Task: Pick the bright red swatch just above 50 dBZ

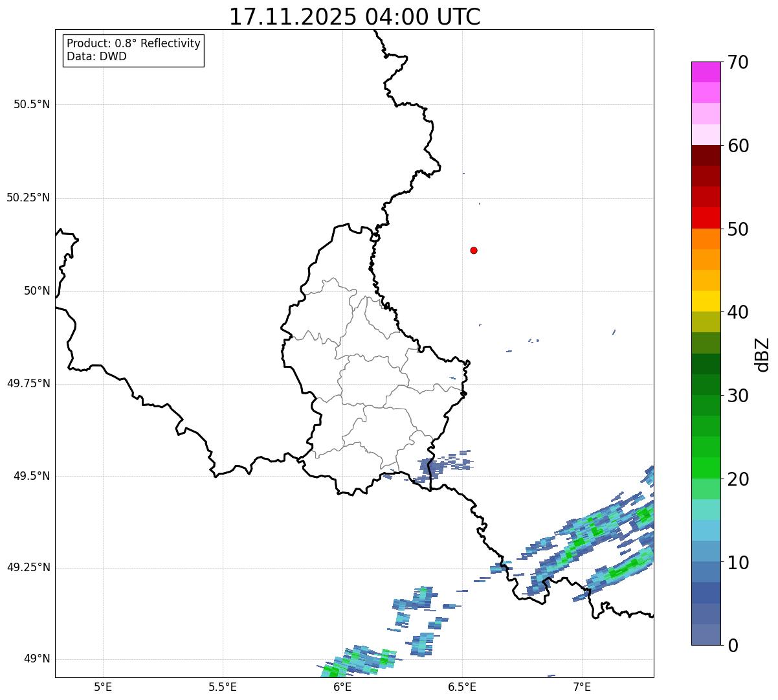Action: 706,218
